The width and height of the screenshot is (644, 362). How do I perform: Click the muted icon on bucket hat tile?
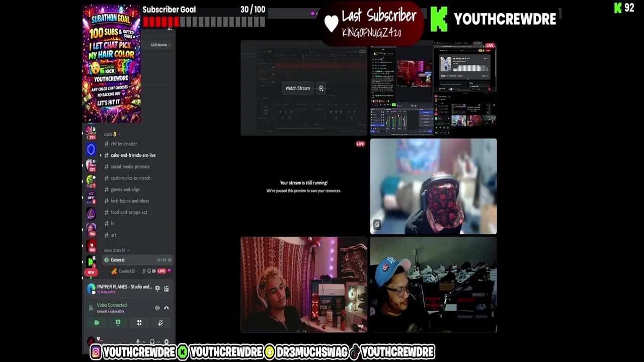click(x=377, y=225)
